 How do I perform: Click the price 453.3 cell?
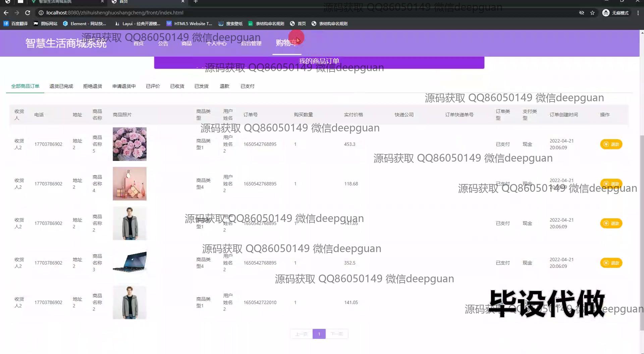click(350, 144)
